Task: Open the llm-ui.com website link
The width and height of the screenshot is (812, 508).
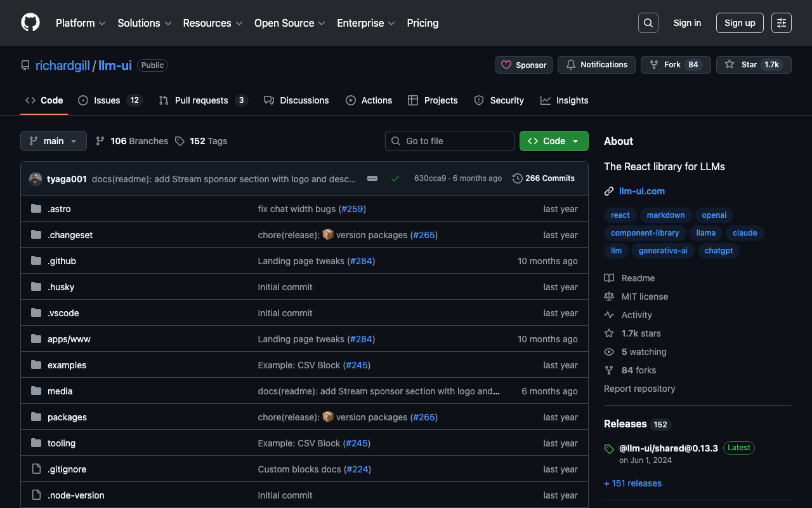Action: pyautogui.click(x=642, y=191)
